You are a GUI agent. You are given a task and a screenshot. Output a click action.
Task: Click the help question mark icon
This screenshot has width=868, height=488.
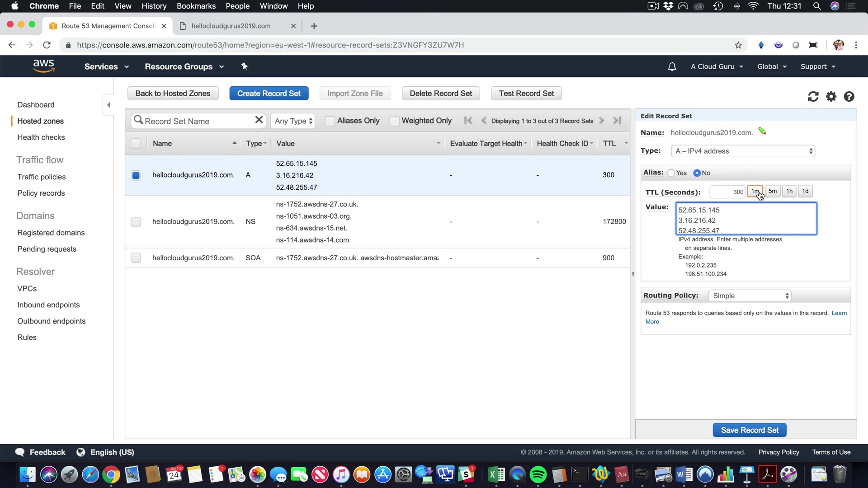(849, 97)
